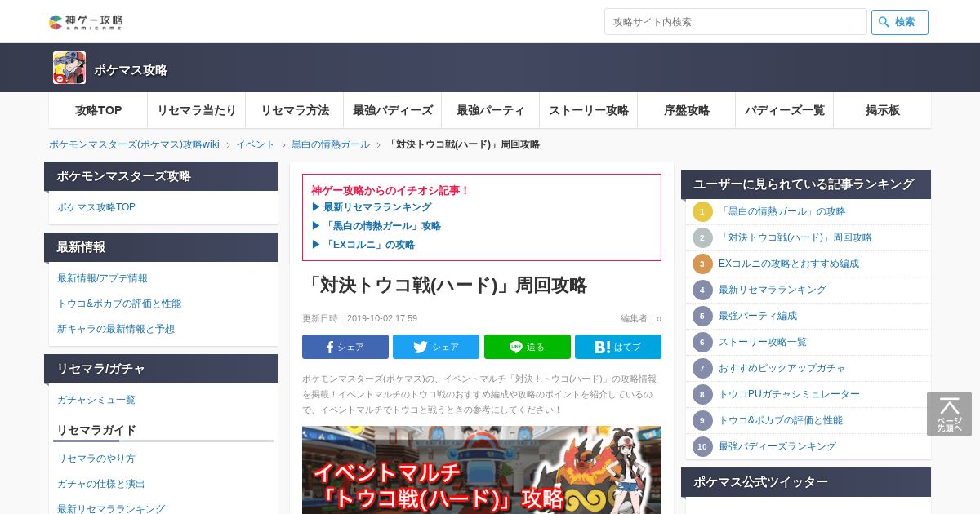
Task: Open 最新情報/アプデ情報 sidebar link
Action: click(102, 278)
